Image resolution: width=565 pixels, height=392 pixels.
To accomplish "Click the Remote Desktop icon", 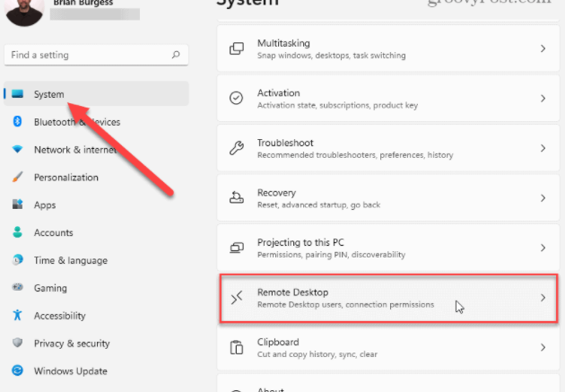I will (237, 298).
